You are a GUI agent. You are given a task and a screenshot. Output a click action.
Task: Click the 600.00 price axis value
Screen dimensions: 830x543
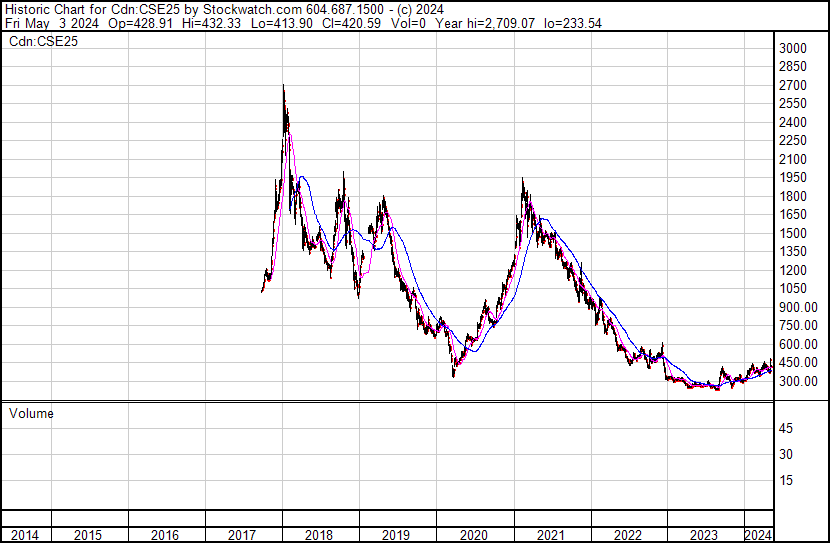pos(798,345)
